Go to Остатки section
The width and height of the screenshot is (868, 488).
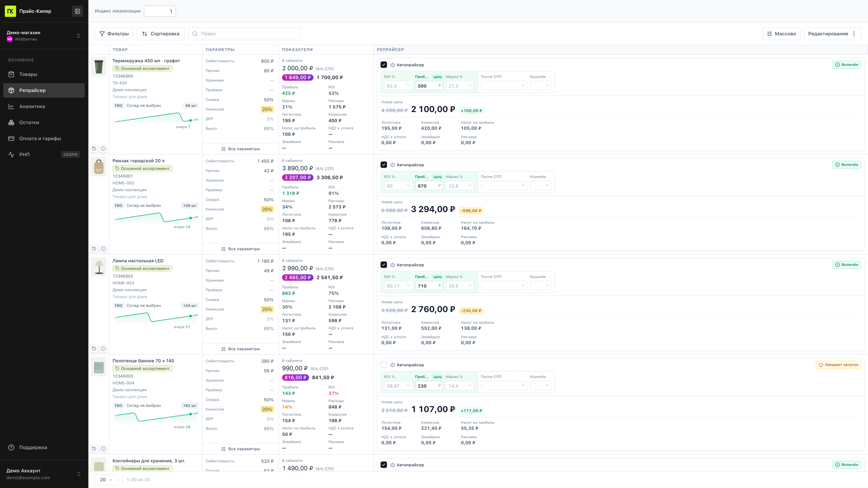[44, 123]
